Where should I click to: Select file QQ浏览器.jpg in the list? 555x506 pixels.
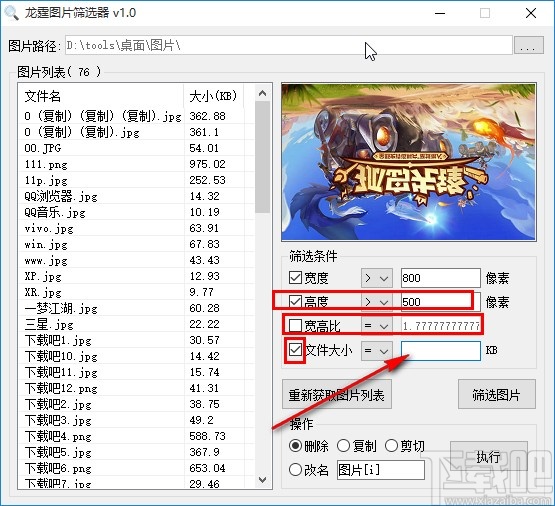(61, 196)
